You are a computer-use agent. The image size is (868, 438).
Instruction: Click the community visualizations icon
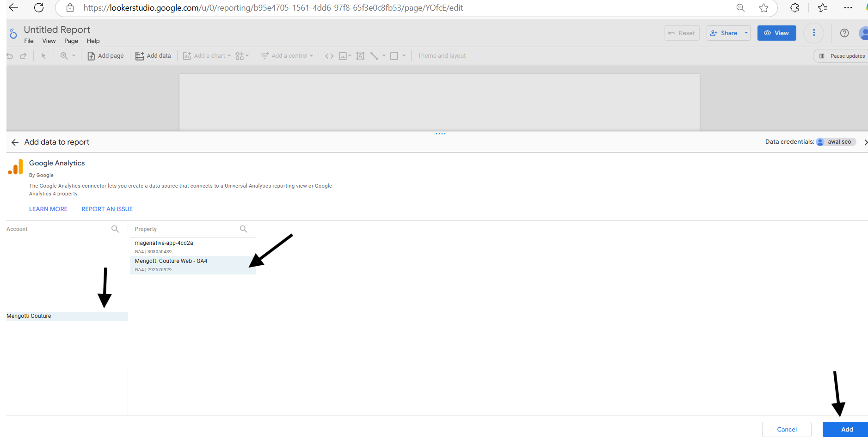tap(240, 56)
